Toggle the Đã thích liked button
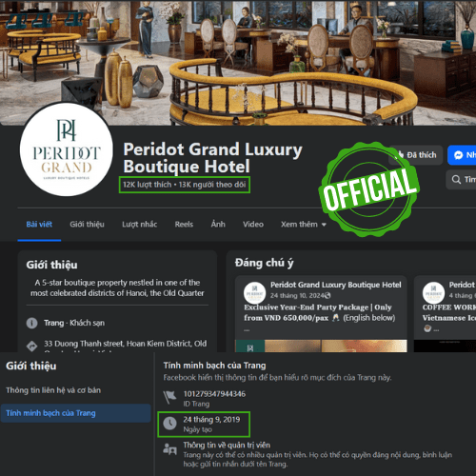476x476 pixels. [415, 155]
